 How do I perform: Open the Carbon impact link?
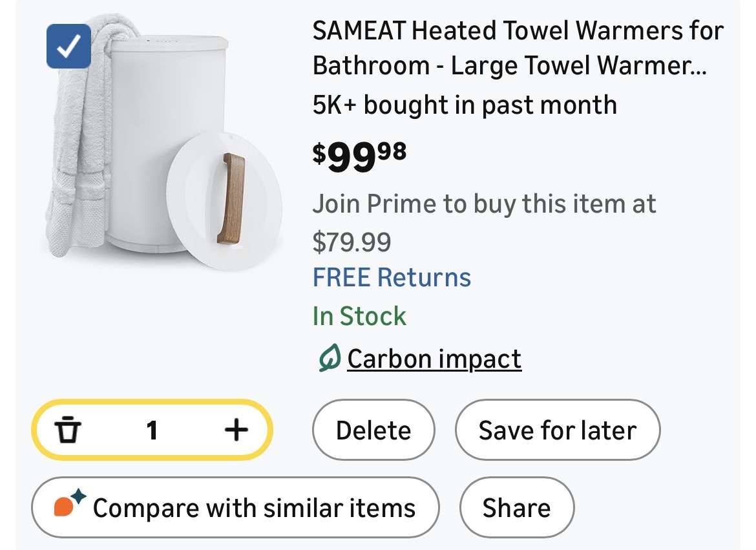click(434, 359)
